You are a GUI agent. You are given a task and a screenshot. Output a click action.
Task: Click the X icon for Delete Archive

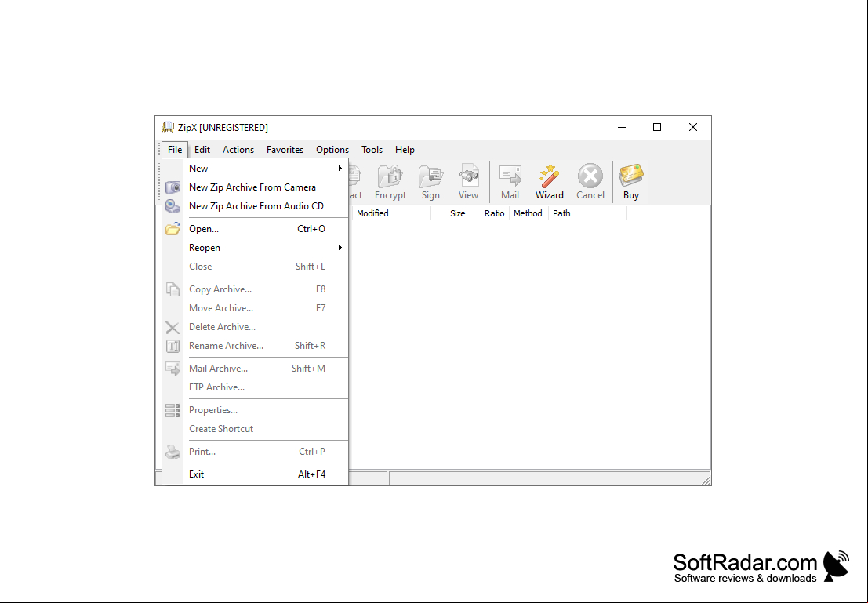pos(173,327)
